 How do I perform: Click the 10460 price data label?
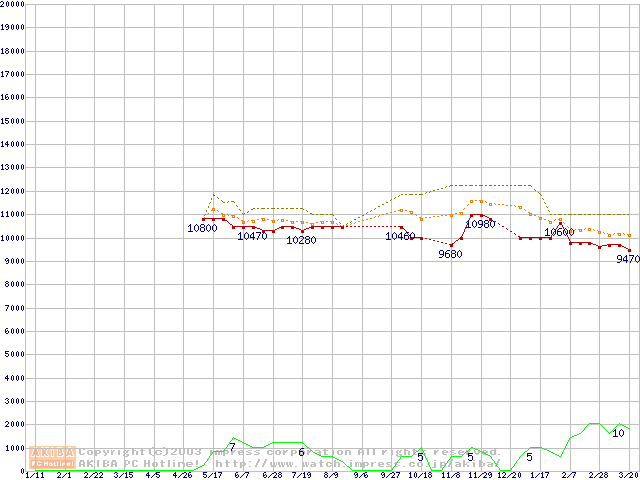click(x=400, y=236)
